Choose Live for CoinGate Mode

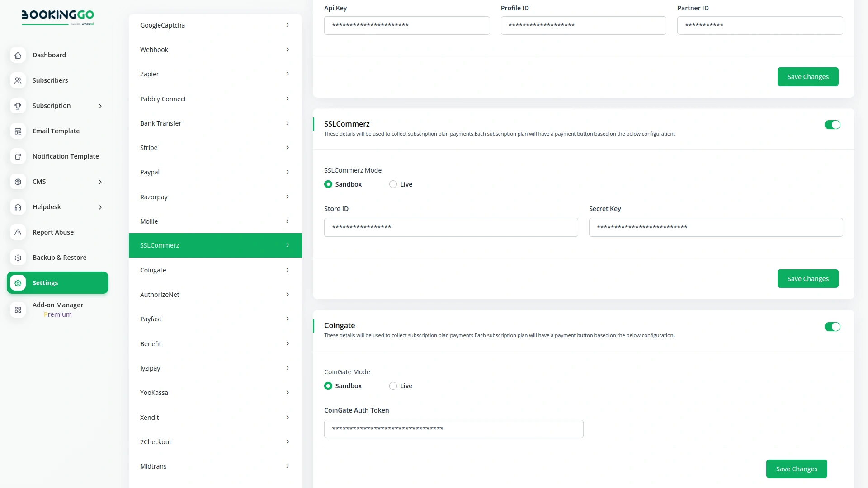(392, 385)
